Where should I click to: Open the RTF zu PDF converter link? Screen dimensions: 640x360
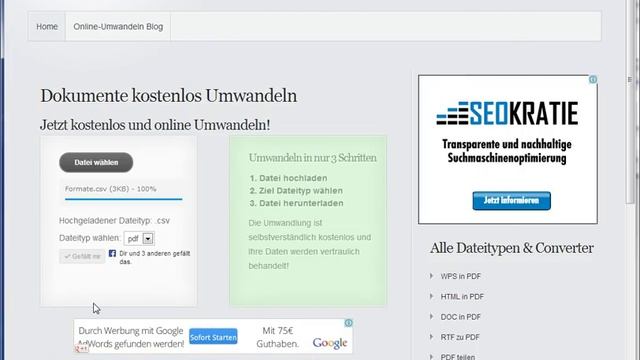point(460,338)
